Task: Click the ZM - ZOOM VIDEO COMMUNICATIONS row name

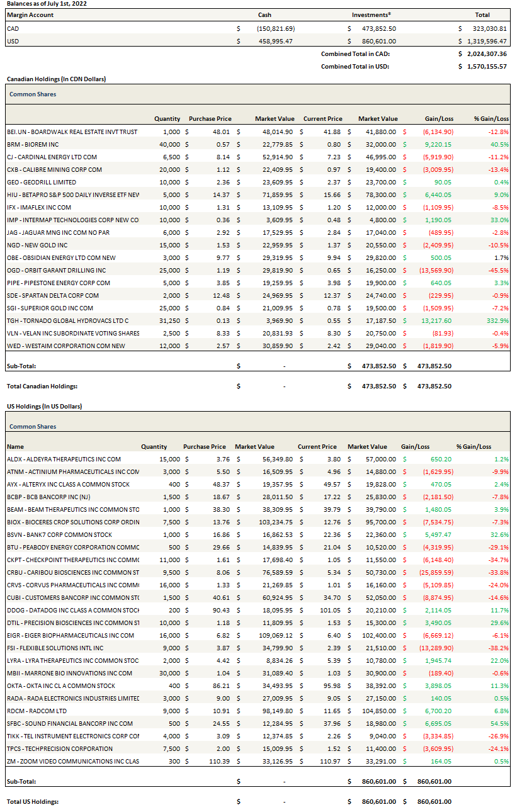Action: pyautogui.click(x=72, y=762)
